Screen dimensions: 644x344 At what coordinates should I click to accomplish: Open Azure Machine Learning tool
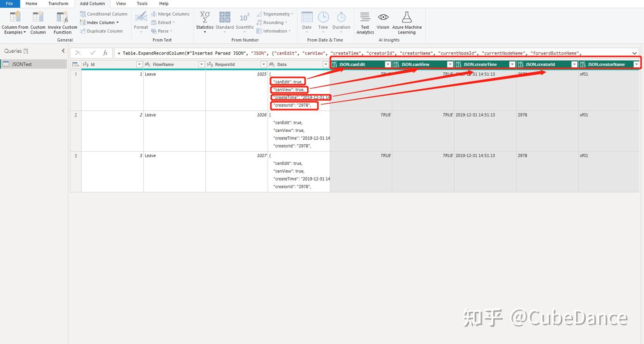point(407,17)
